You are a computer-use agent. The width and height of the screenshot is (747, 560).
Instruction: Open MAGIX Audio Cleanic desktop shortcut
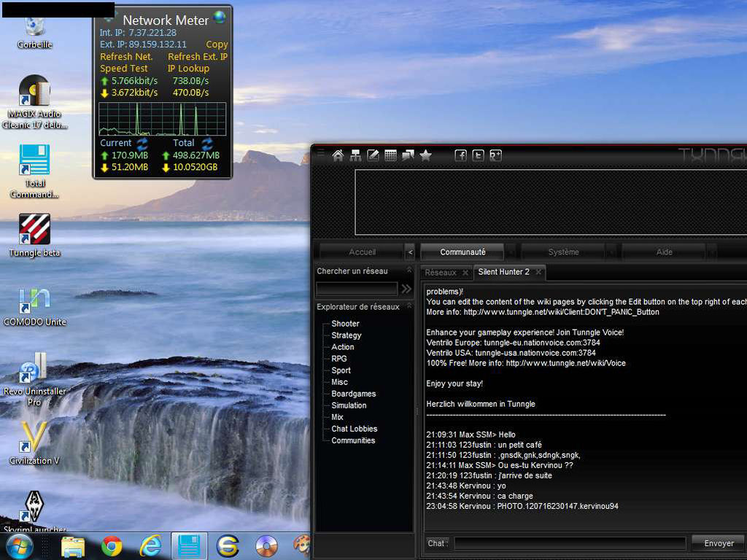34,102
